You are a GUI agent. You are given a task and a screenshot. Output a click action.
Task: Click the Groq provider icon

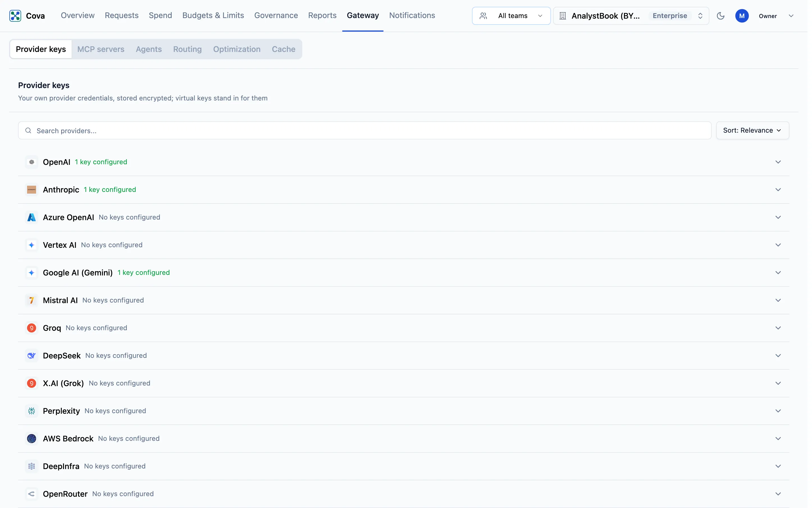(32, 328)
